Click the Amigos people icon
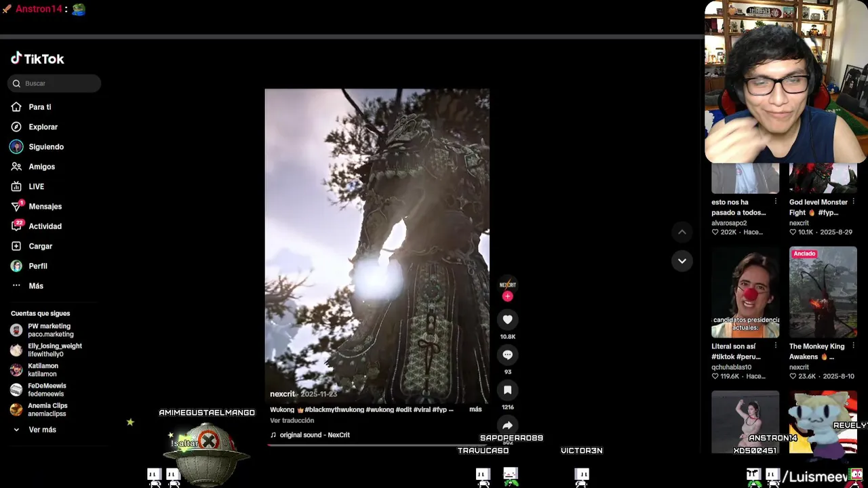The width and height of the screenshot is (868, 488). pos(16,167)
